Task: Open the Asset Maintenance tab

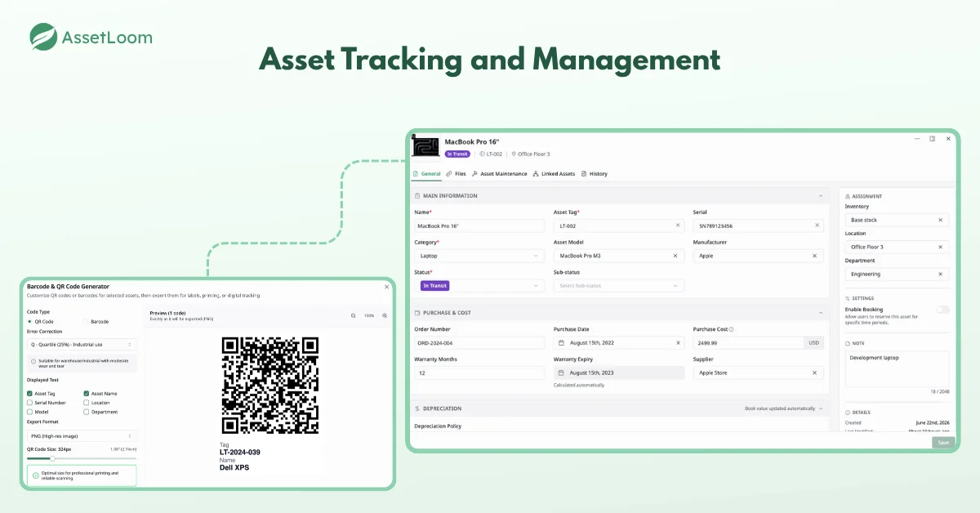Action: click(500, 174)
